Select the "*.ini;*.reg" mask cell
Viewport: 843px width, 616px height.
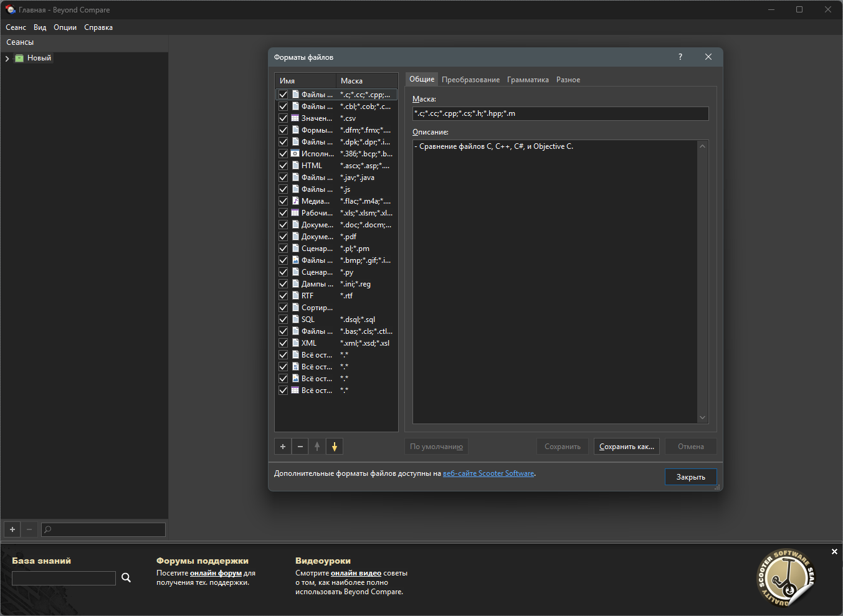(355, 284)
